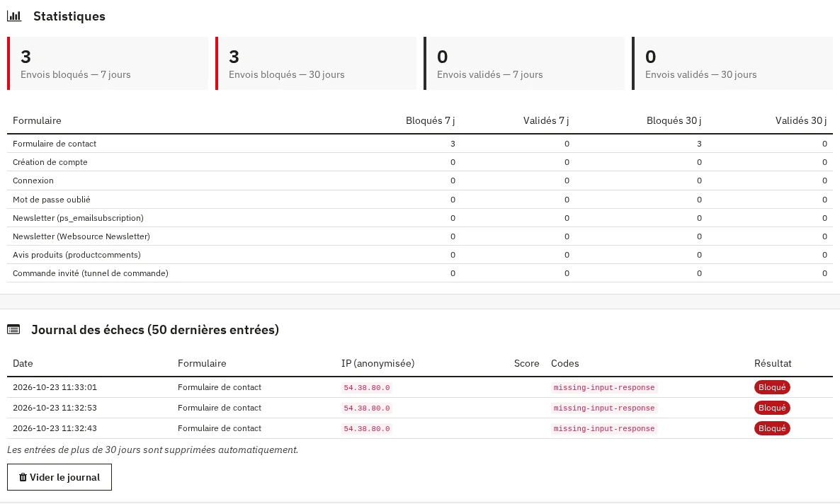This screenshot has width=840, height=504.
Task: Select the Newsletter (ps_emailsubscription) row
Action: pos(420,218)
